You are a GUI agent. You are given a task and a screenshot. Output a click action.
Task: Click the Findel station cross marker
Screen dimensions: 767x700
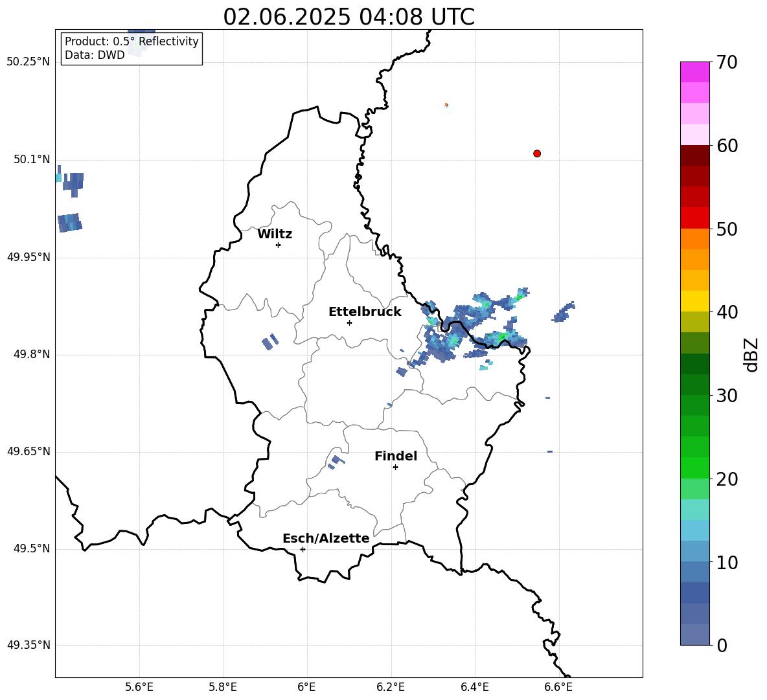395,468
